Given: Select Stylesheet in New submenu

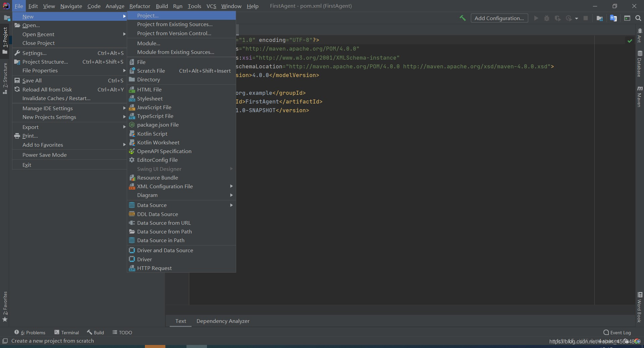Looking at the screenshot, I should (181, 98).
